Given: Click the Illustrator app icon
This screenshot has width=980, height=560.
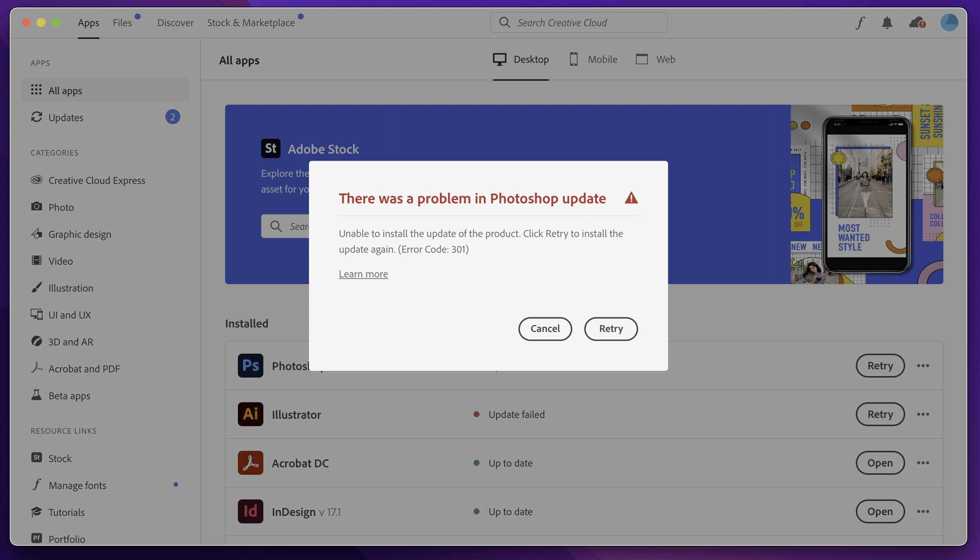Looking at the screenshot, I should (x=250, y=414).
